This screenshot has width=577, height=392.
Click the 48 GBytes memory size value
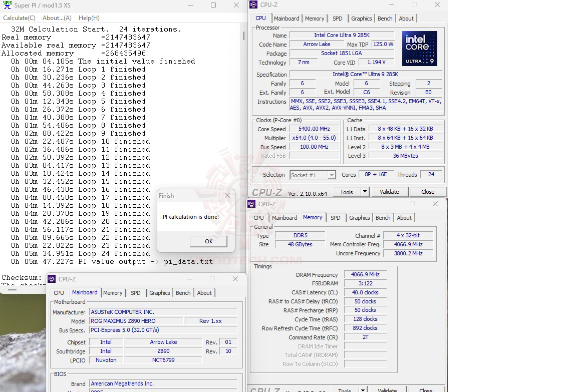(x=300, y=244)
